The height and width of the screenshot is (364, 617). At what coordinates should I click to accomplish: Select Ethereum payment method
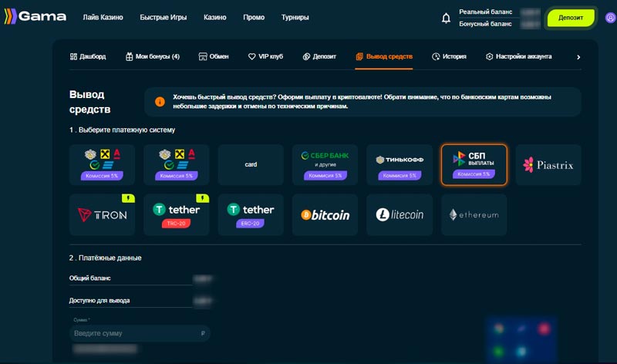(x=474, y=214)
